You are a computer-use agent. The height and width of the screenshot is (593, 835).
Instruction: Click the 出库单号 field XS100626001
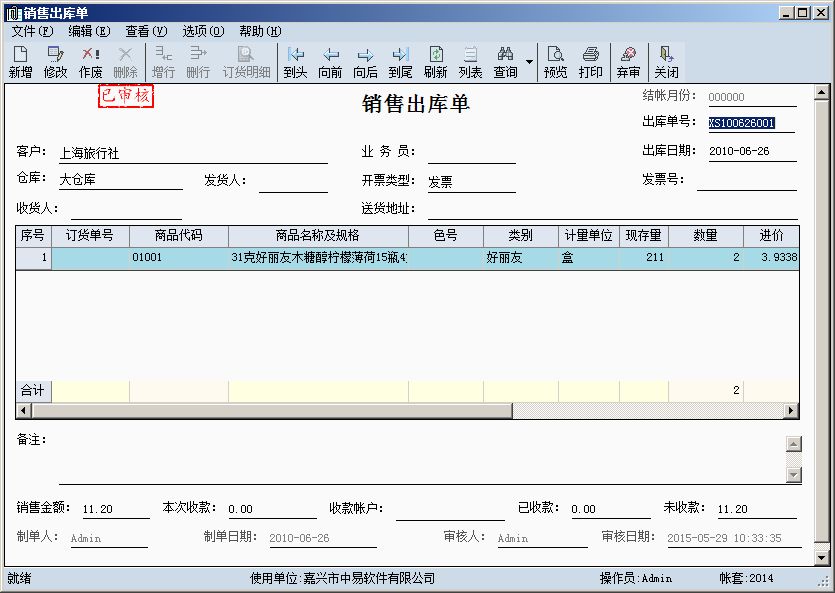(742, 124)
